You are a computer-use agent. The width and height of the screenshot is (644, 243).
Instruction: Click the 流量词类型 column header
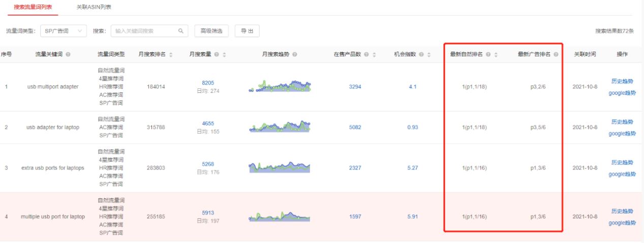coord(111,54)
